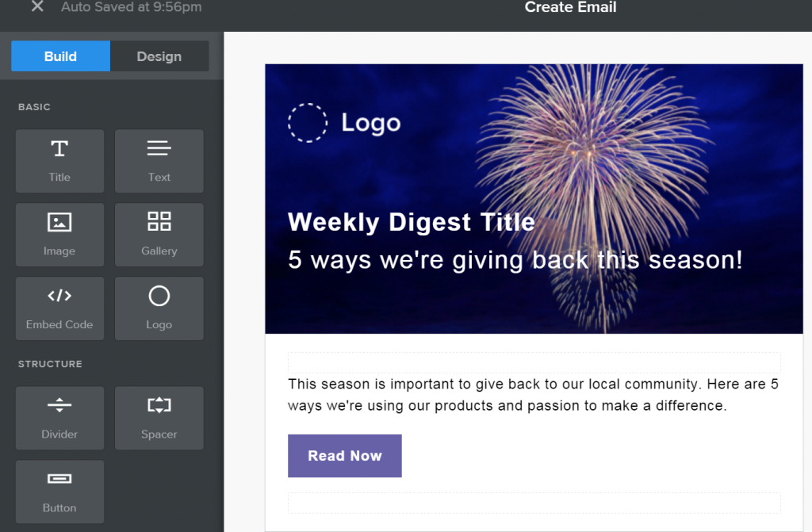Screen dimensions: 812x532
Task: Close the email editor with X
Action: click(37, 7)
